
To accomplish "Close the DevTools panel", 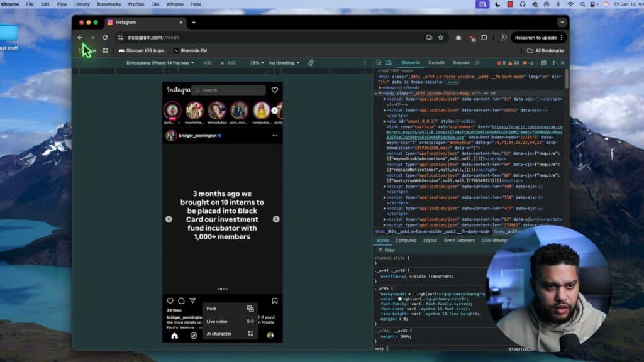I will pos(563,63).
